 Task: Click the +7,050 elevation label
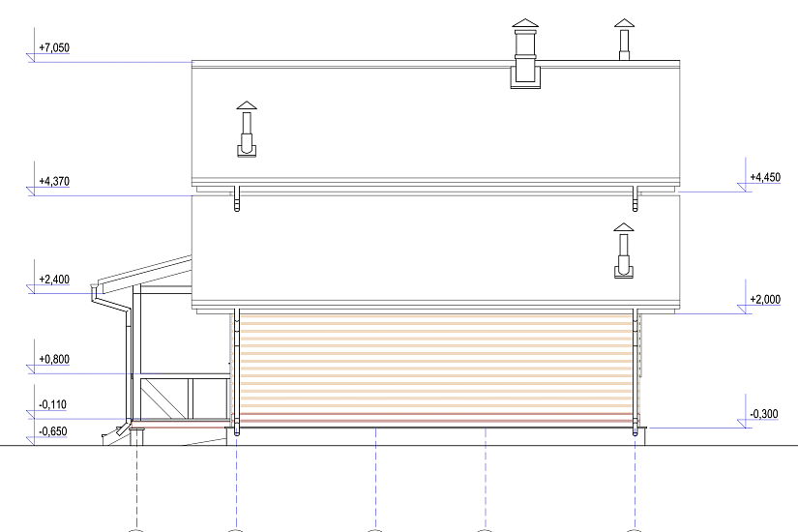click(54, 47)
